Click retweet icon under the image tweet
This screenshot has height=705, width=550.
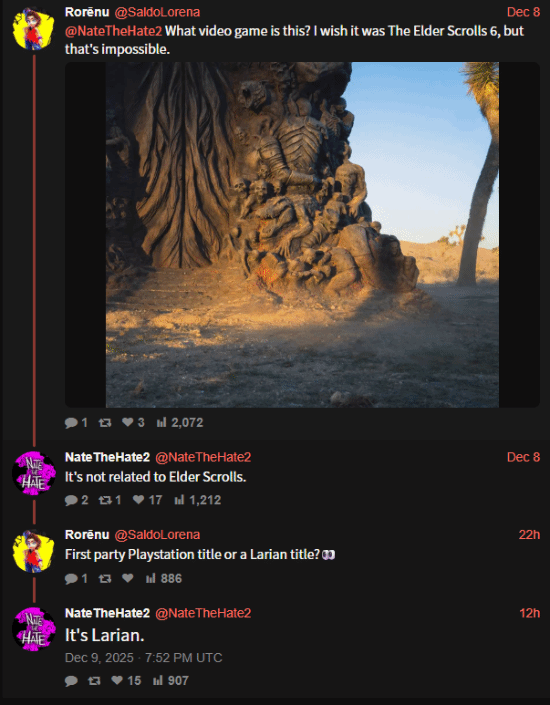click(105, 423)
